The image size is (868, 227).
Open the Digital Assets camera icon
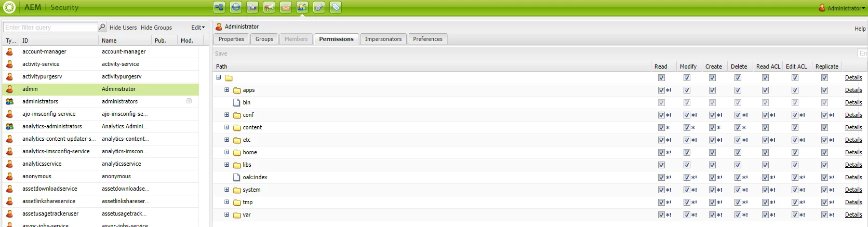point(252,7)
